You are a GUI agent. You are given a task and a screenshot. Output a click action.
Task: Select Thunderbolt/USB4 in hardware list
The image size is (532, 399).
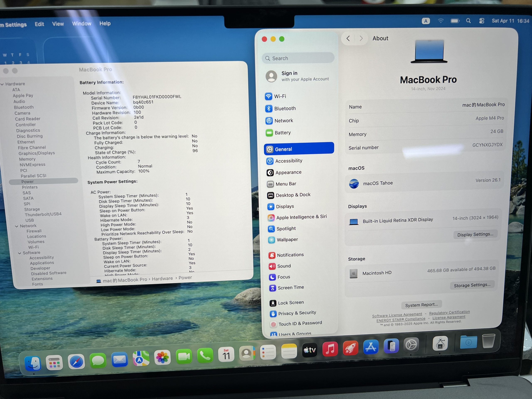(x=43, y=214)
